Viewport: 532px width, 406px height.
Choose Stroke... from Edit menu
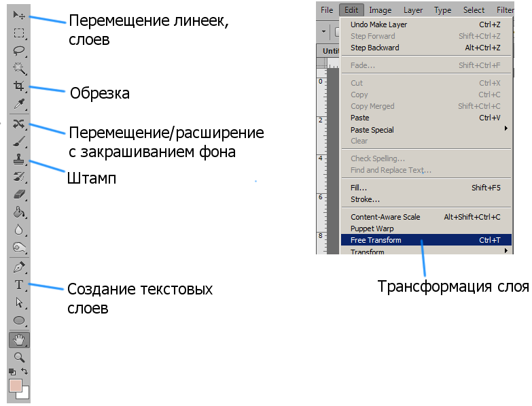point(426,199)
